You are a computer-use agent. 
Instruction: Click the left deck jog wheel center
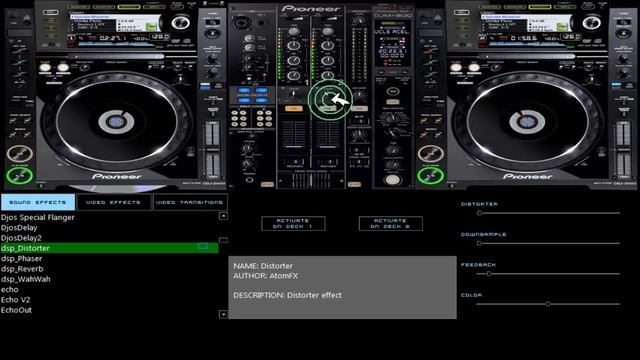[x=116, y=122]
